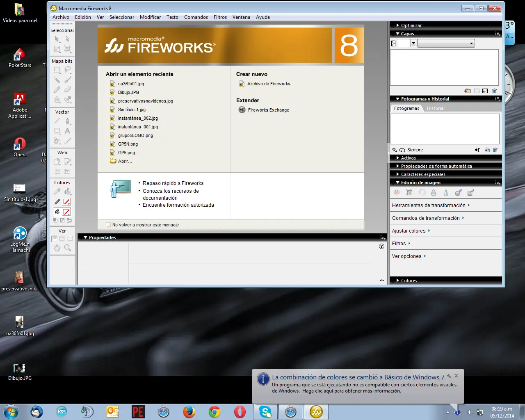
Task: Activate the bitmap Brush tool
Action: click(68, 80)
